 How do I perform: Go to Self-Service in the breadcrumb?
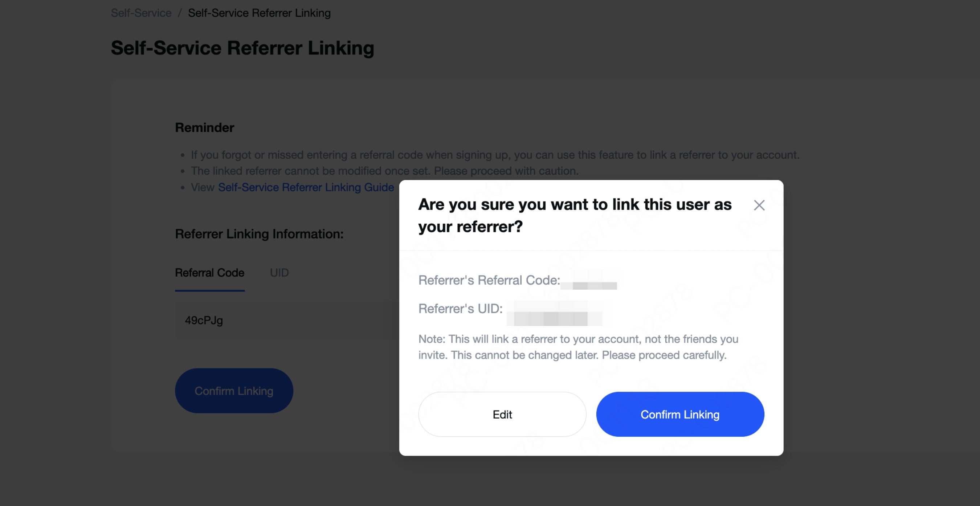(141, 13)
